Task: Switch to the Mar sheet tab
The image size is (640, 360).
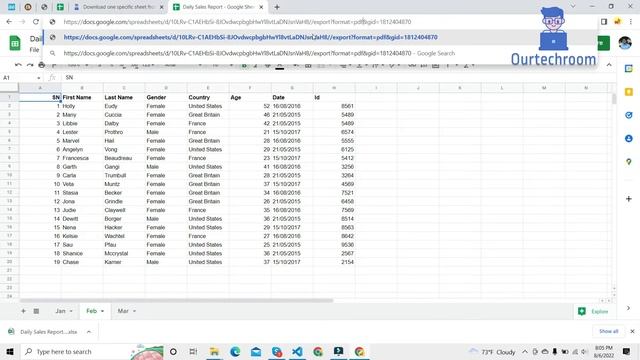Action: click(x=123, y=311)
